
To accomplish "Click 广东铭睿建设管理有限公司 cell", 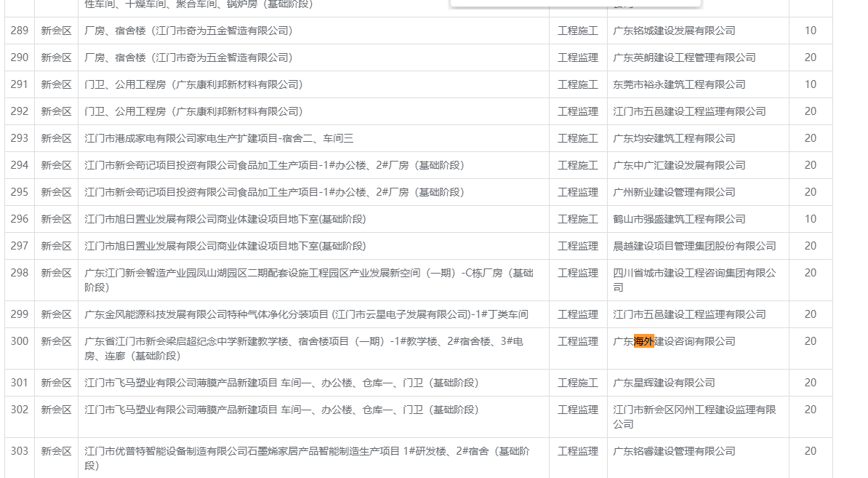I will pyautogui.click(x=674, y=451).
